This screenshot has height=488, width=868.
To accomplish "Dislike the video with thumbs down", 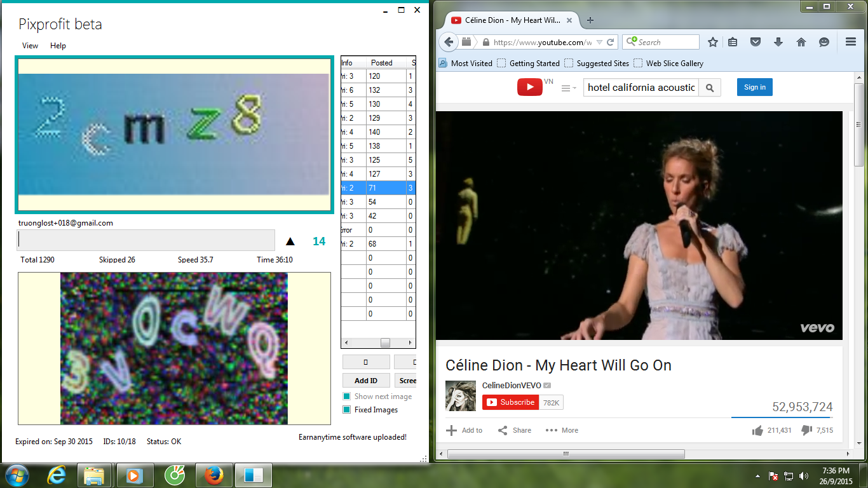I will [807, 430].
